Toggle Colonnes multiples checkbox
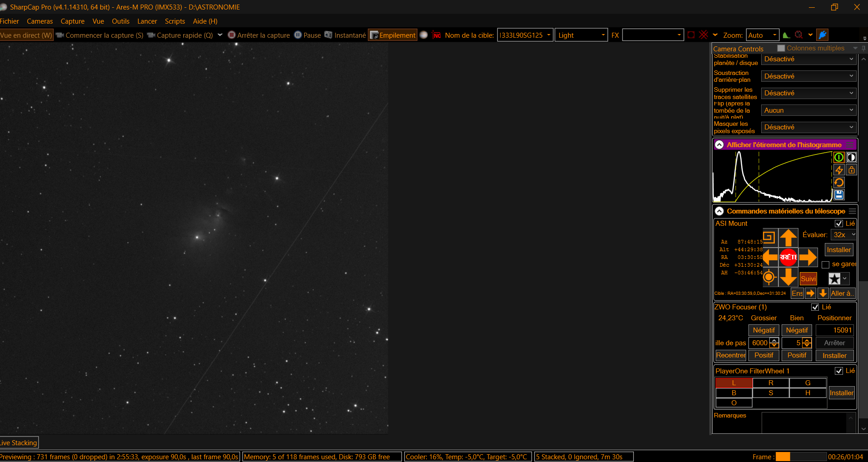 click(x=781, y=48)
